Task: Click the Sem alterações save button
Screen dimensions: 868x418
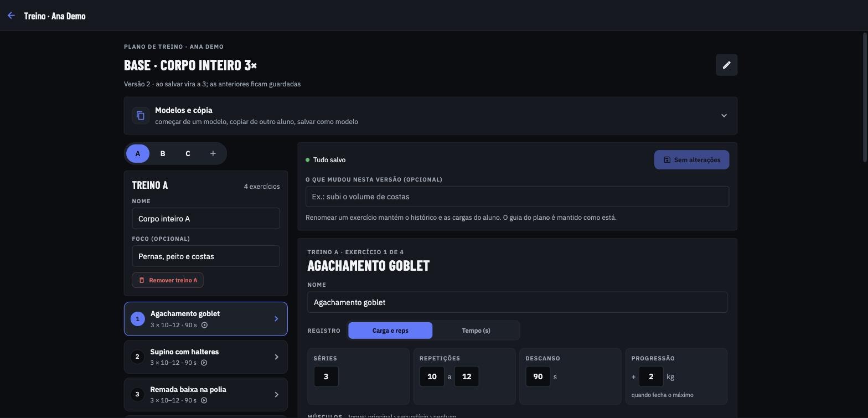Action: pos(691,160)
